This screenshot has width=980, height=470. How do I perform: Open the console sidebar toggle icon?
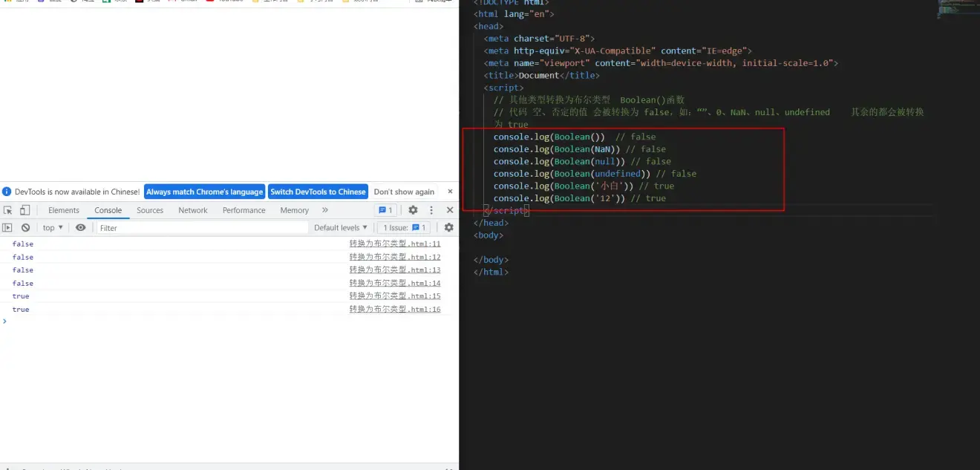pos(8,227)
